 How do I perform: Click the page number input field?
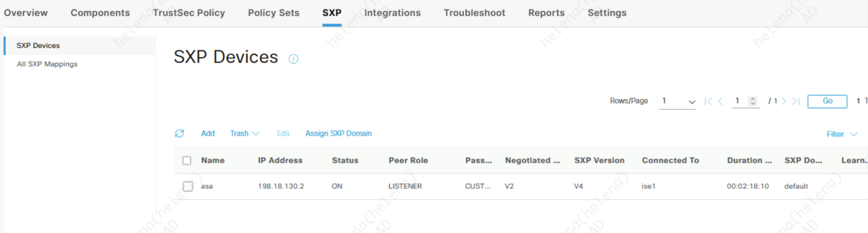pos(739,101)
